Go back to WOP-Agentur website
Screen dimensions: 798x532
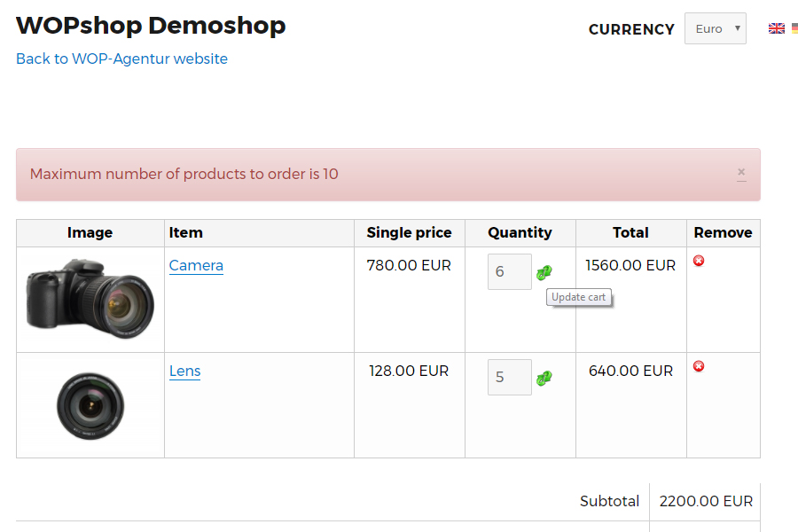coord(121,59)
